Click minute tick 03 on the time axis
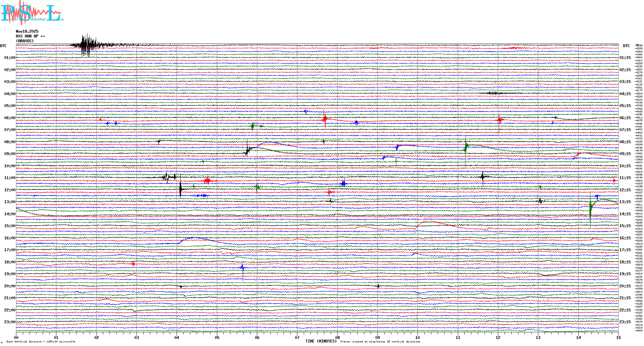Image resolution: width=644 pixels, height=346 pixels. tap(136, 338)
